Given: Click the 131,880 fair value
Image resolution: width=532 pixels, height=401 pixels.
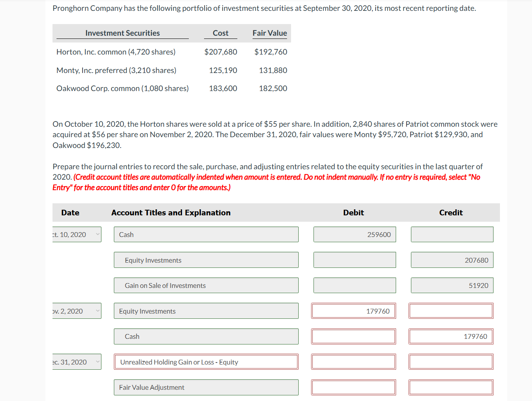Looking at the screenshot, I should tap(273, 70).
